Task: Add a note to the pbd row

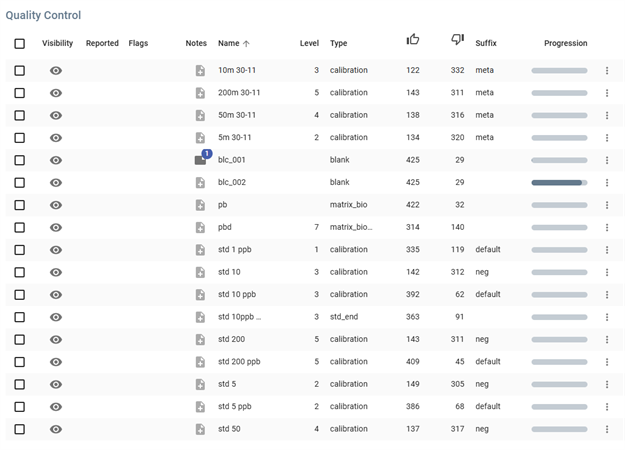Action: tap(200, 227)
